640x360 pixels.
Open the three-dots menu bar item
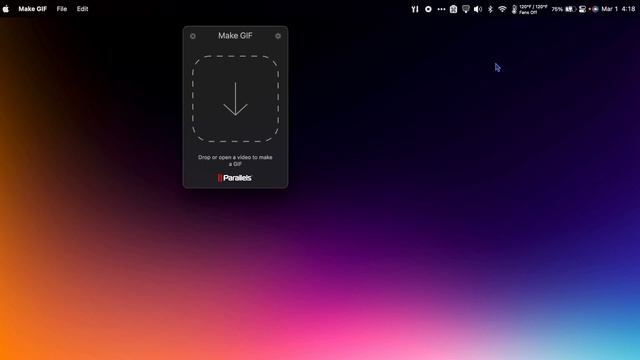click(x=441, y=9)
